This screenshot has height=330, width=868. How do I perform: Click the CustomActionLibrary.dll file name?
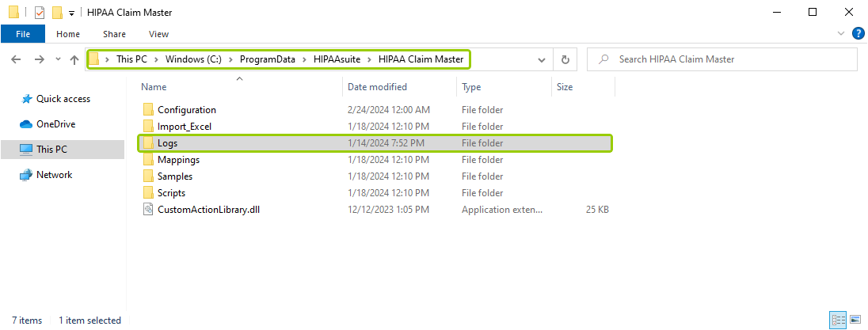[x=209, y=210]
